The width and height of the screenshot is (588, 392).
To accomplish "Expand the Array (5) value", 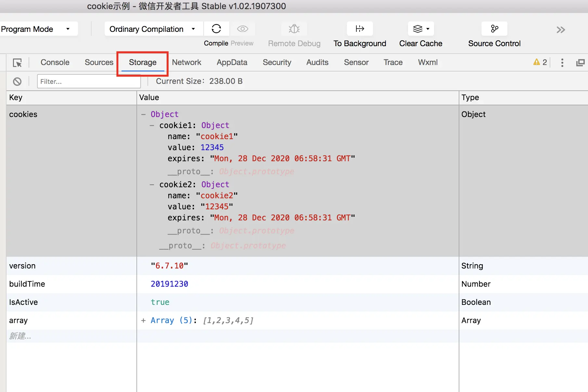I will click(143, 320).
